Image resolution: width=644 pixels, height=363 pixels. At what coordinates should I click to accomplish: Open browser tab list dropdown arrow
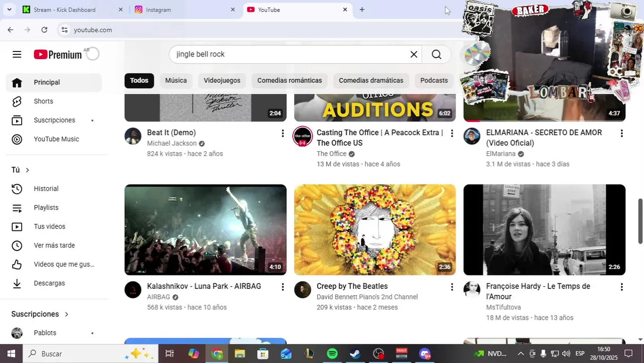point(9,10)
